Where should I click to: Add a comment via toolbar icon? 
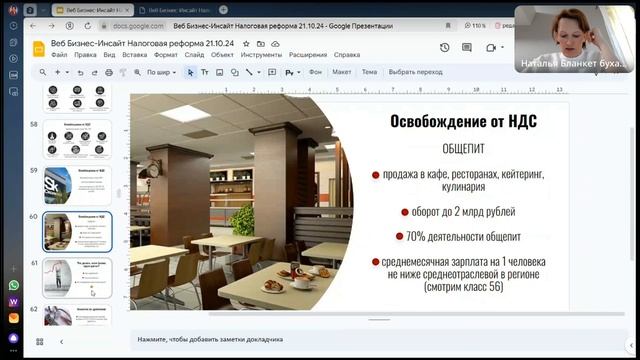click(272, 72)
